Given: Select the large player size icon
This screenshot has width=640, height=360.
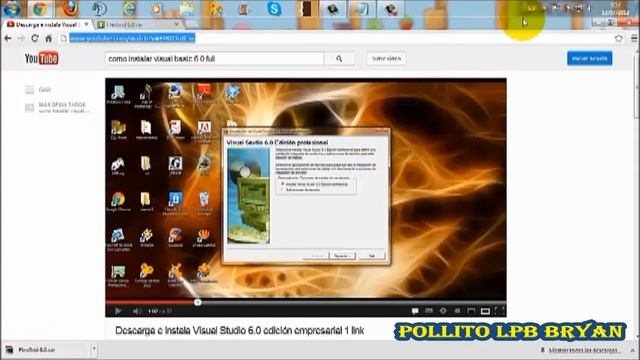Looking at the screenshot, I should click(485, 311).
